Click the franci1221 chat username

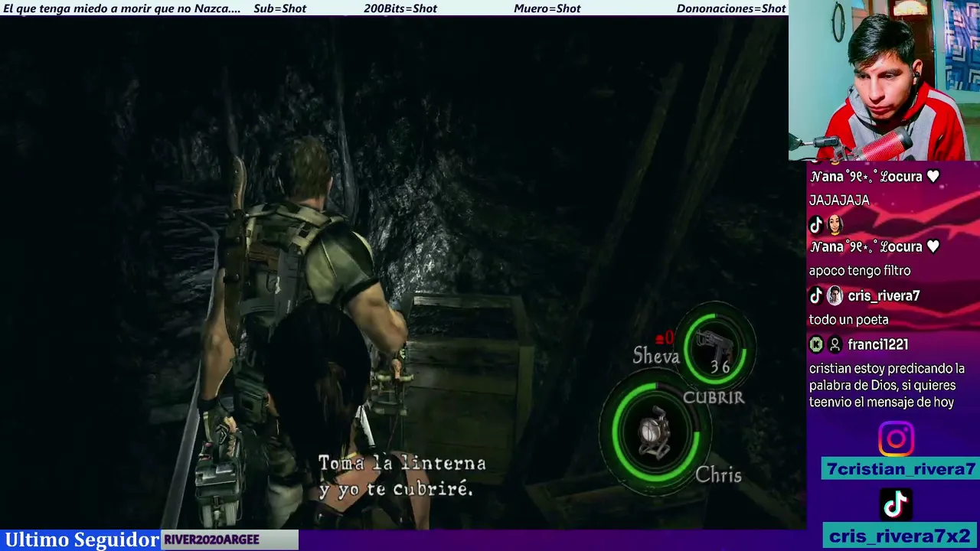coord(877,344)
